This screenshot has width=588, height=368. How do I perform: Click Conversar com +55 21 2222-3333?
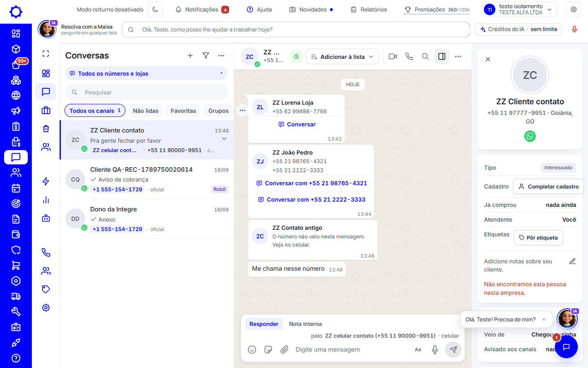tap(312, 200)
